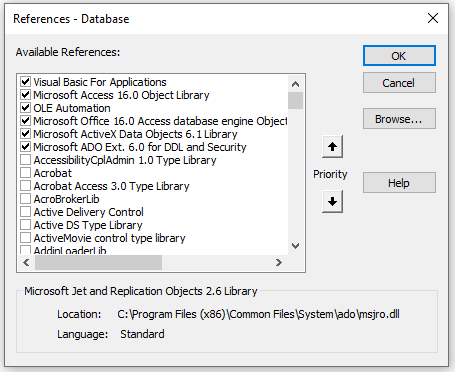This screenshot has width=455, height=372.
Task: Tick ActiveMovie control type library checkbox
Action: tap(25, 238)
